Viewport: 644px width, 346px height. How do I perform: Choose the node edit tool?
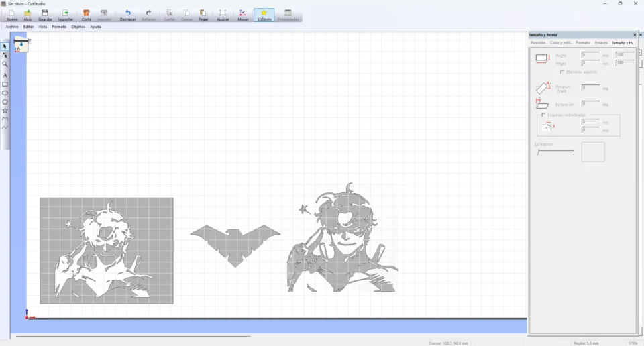coord(5,56)
